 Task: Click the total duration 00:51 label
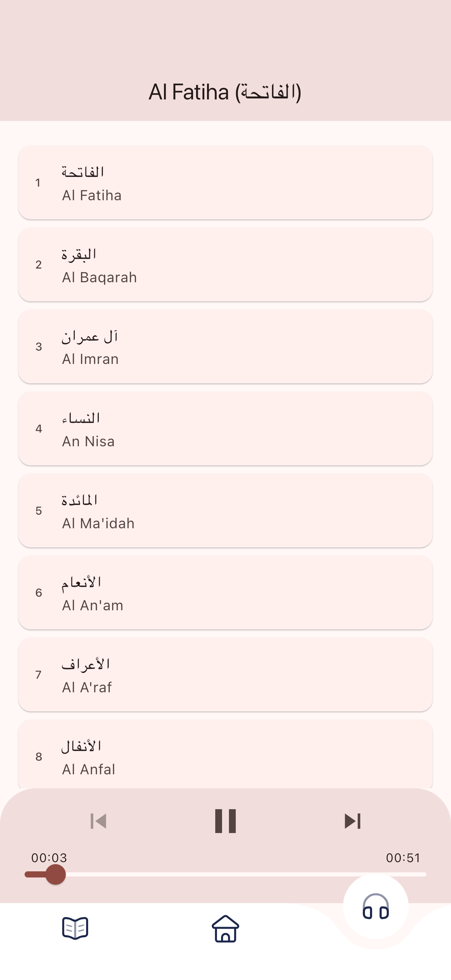(403, 858)
